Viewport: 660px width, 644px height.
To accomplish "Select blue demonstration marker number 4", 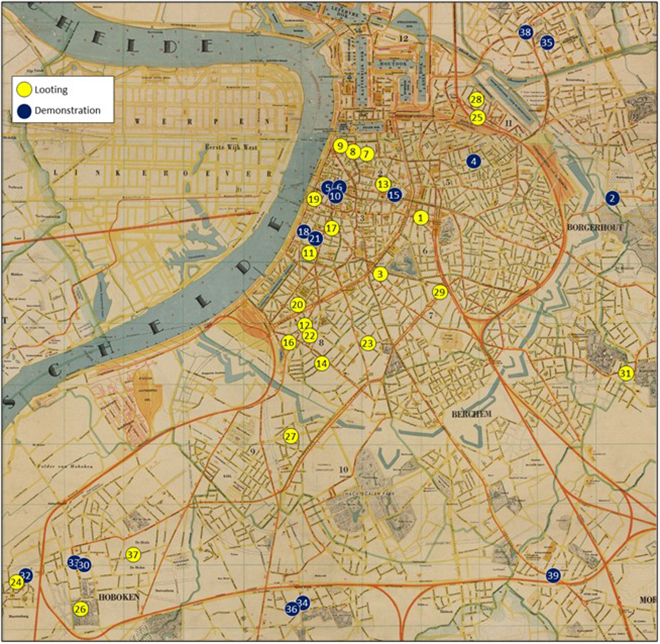I will coord(474,162).
